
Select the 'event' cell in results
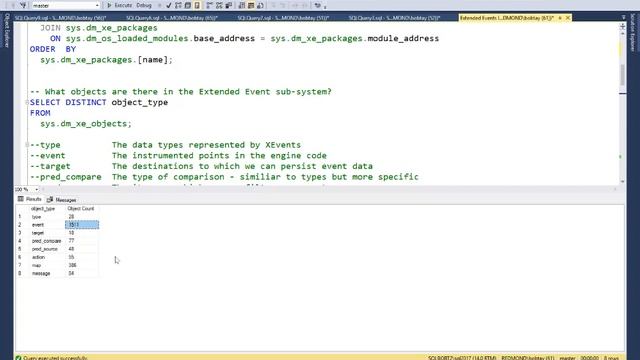click(47, 225)
